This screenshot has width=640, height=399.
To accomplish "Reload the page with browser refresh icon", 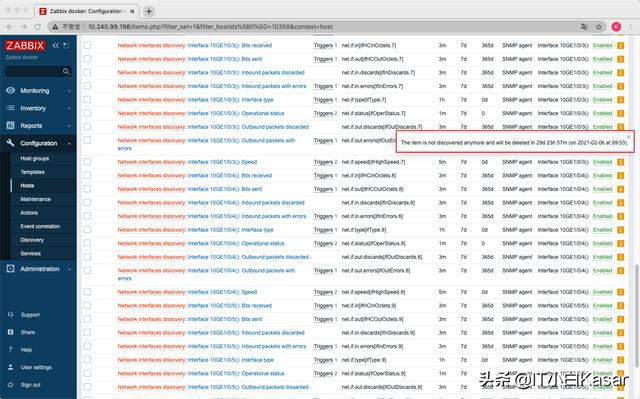I will click(38, 27).
